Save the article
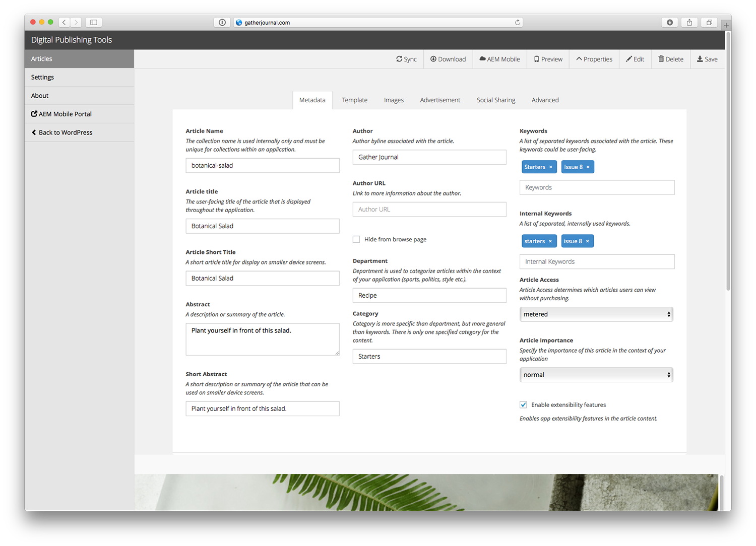The width and height of the screenshot is (756, 546). click(x=707, y=59)
